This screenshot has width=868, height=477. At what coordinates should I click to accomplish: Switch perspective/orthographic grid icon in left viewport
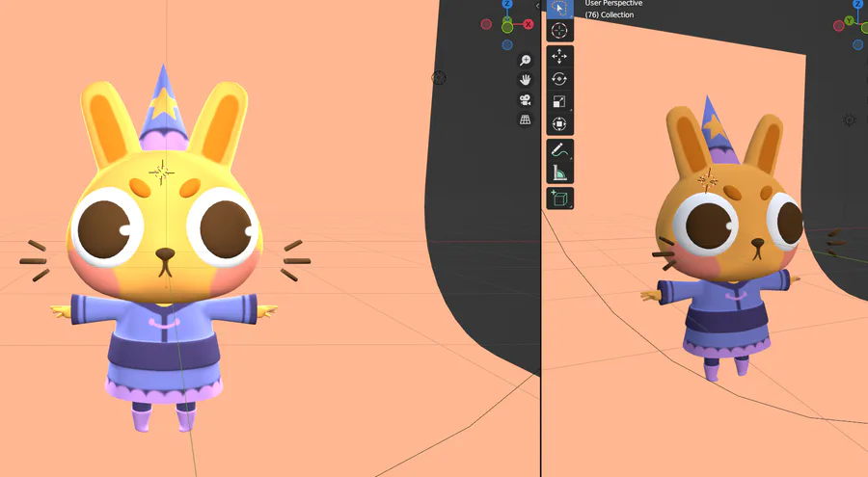click(525, 119)
